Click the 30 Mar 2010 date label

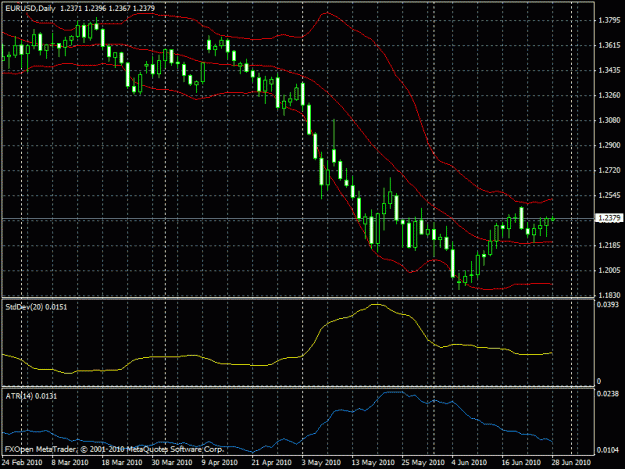pos(172,463)
